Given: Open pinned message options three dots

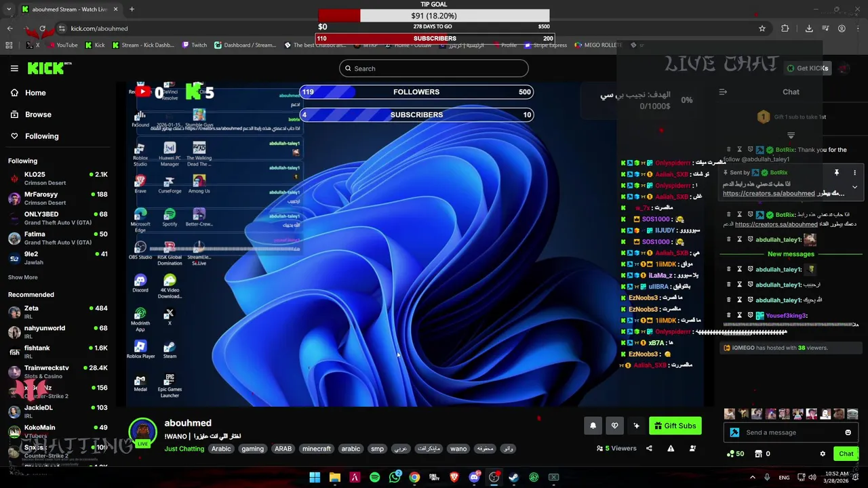Looking at the screenshot, I should point(854,173).
